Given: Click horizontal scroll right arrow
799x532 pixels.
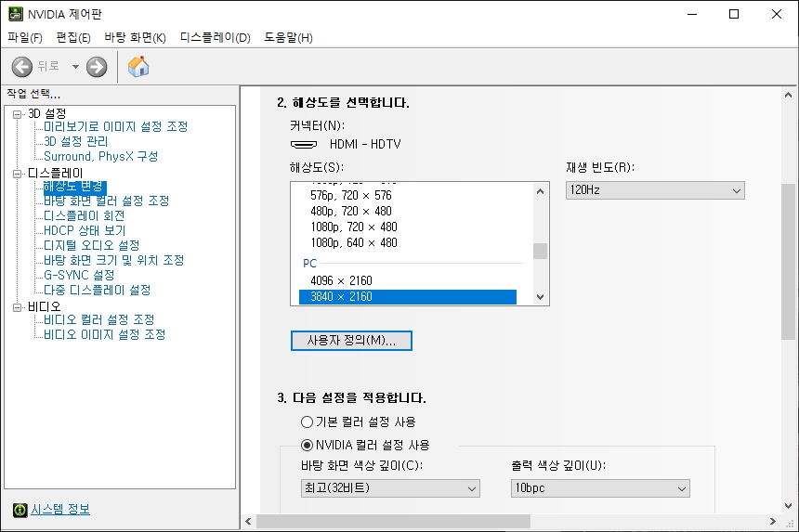Looking at the screenshot, I should (773, 521).
